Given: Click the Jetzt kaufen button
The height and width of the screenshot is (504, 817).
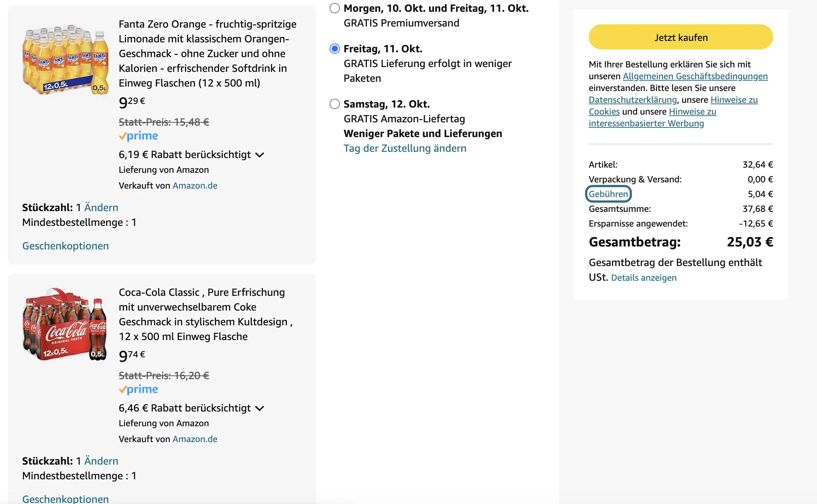Looking at the screenshot, I should coord(681,37).
